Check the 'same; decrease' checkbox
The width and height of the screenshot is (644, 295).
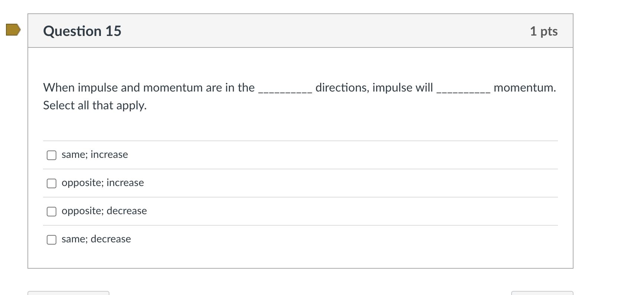pyautogui.click(x=52, y=239)
